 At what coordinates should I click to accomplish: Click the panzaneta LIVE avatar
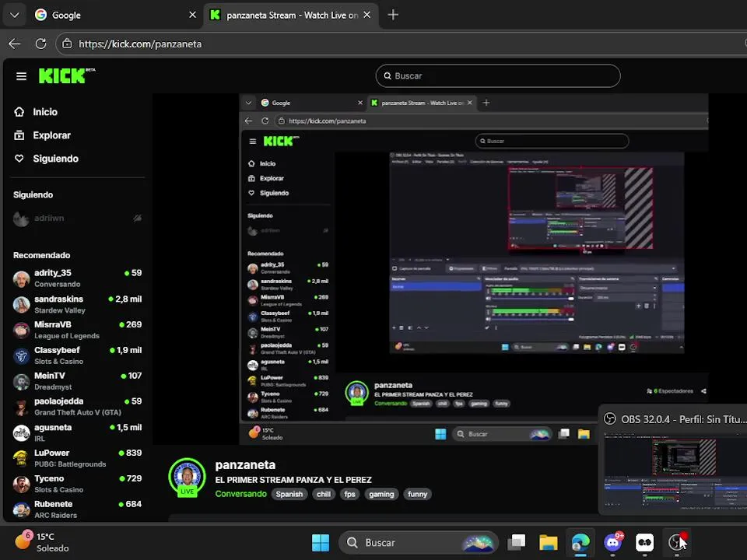pyautogui.click(x=188, y=478)
